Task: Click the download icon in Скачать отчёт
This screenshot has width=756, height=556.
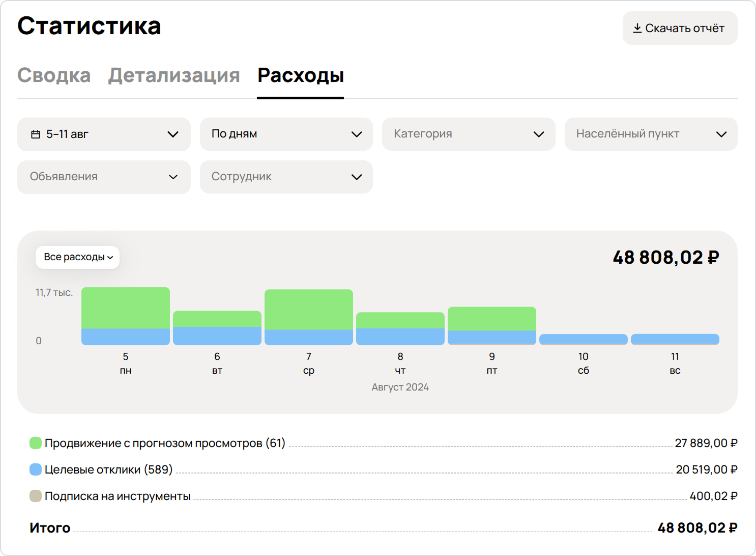Action: click(637, 28)
